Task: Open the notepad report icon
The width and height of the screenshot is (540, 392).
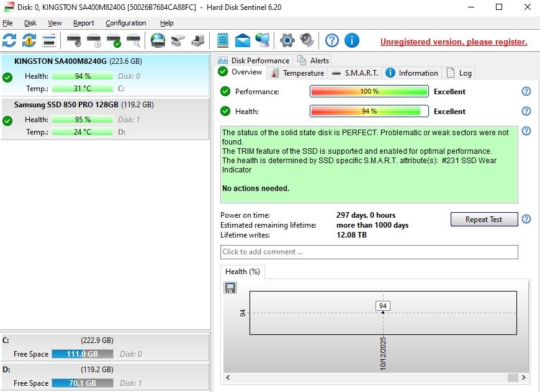Action: tap(222, 40)
